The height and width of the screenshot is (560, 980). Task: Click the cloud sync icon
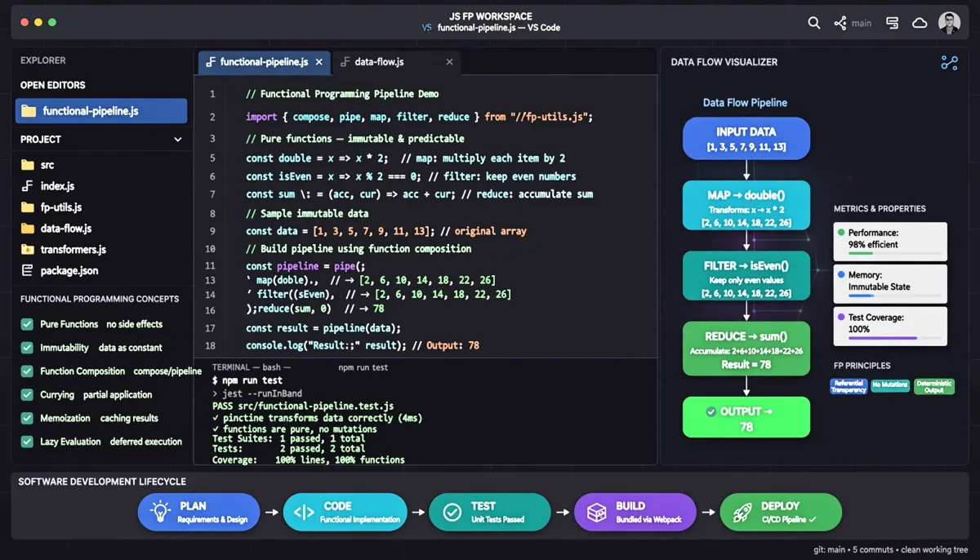(x=920, y=23)
